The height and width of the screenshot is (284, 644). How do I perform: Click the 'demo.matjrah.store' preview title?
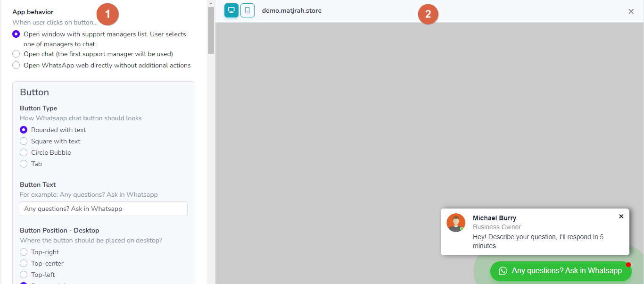[292, 10]
